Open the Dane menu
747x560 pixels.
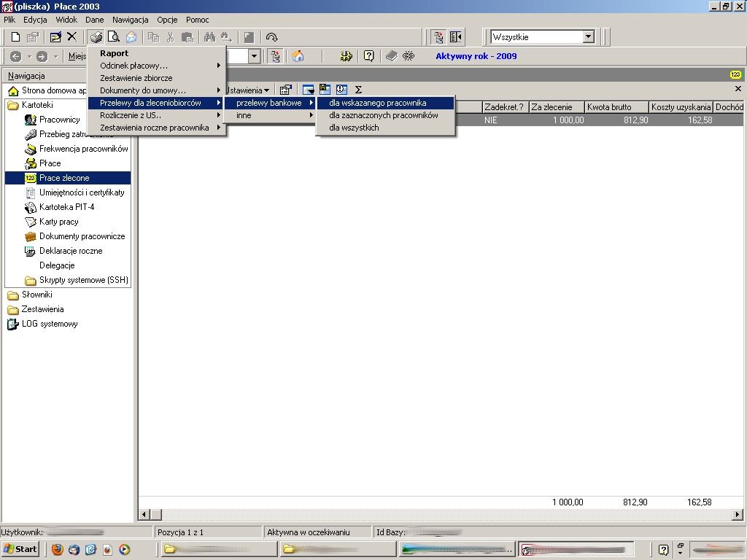coord(94,20)
